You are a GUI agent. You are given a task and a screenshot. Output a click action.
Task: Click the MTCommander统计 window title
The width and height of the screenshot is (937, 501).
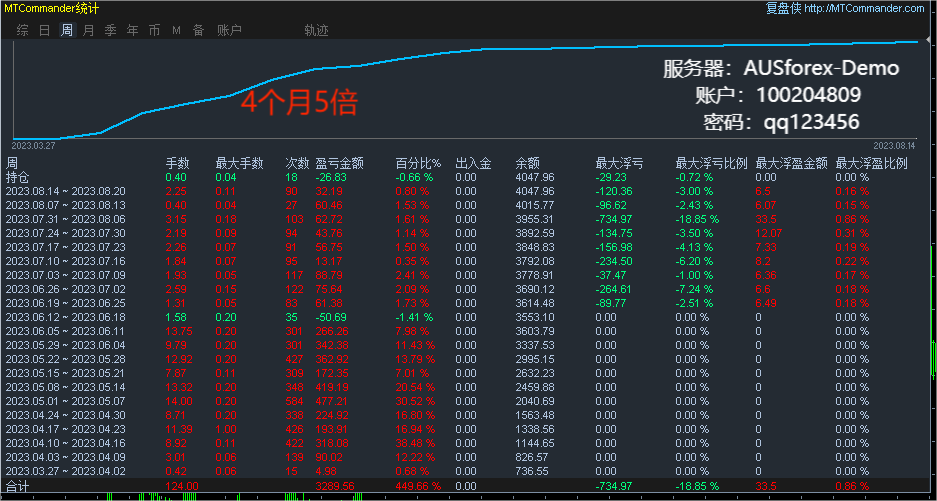coord(52,8)
